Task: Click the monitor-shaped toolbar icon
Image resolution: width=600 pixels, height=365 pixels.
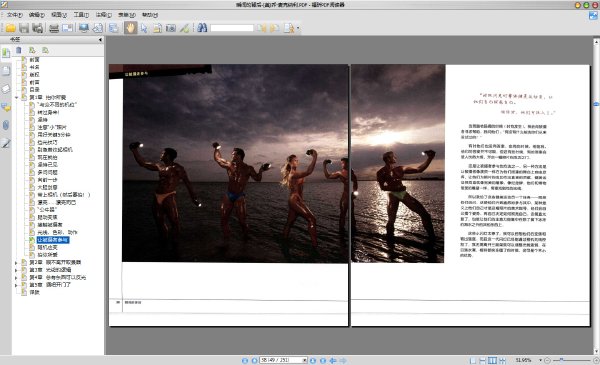Action: point(84,28)
